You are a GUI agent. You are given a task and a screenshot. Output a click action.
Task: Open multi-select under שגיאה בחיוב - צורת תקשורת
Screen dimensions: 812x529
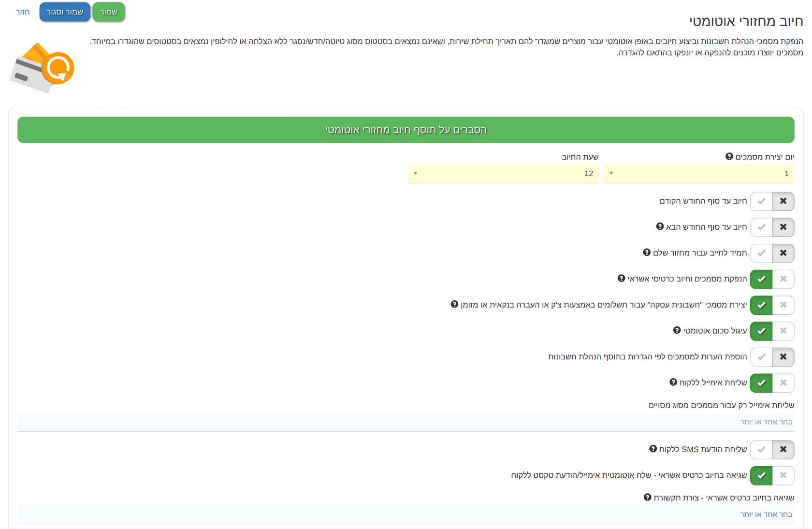pyautogui.click(x=406, y=514)
